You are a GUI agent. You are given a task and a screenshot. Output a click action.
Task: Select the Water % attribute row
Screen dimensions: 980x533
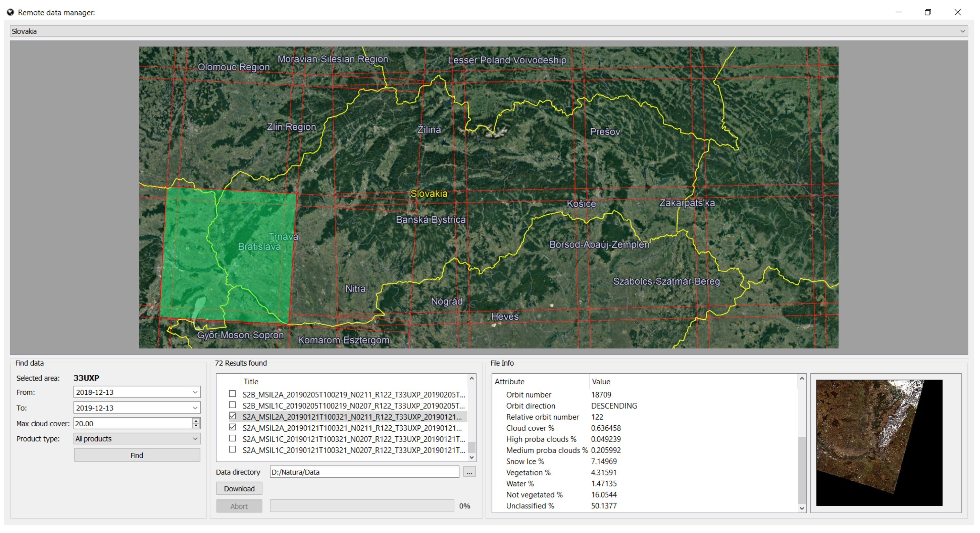tap(645, 484)
